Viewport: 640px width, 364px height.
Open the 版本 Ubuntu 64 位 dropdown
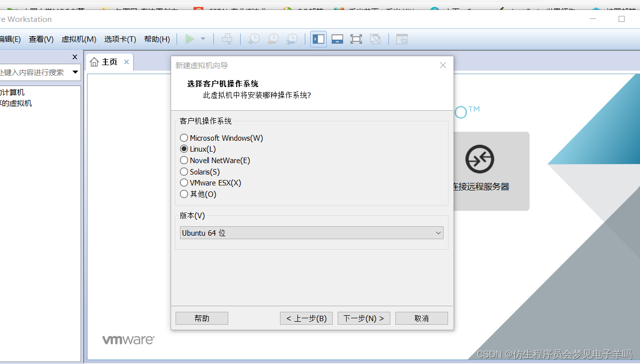click(x=311, y=233)
